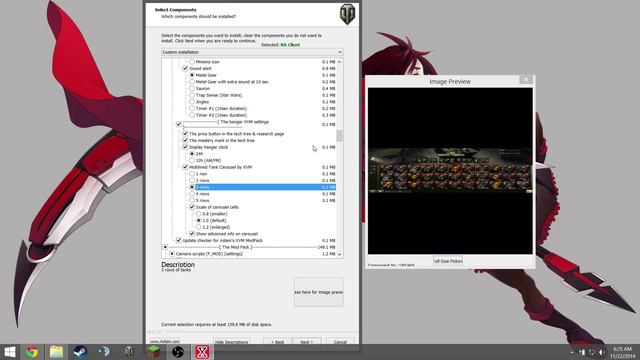Open the www.Aslain.com link
This screenshot has height=360, width=640.
[x=165, y=341]
